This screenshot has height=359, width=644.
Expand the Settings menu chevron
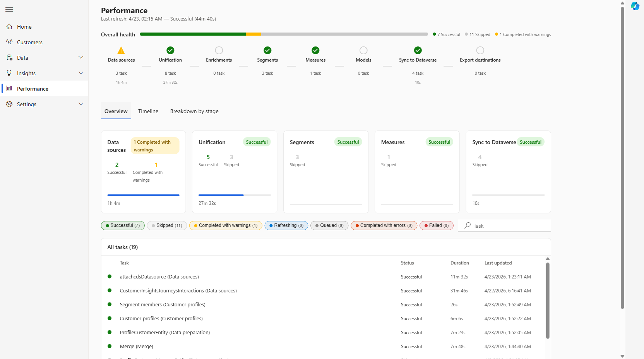(81, 104)
